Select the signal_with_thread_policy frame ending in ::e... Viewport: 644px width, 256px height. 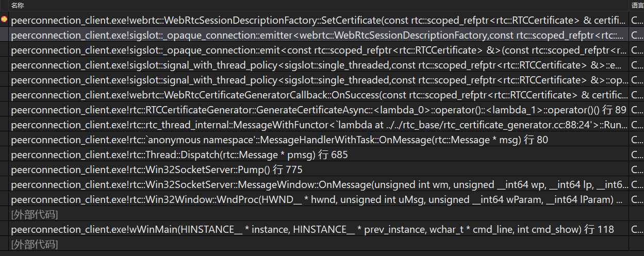(x=319, y=65)
